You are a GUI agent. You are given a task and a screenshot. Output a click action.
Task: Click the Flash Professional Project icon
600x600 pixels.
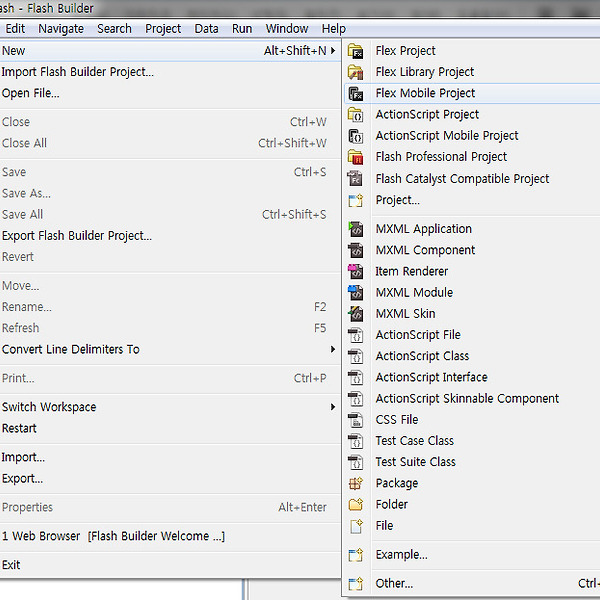click(355, 157)
